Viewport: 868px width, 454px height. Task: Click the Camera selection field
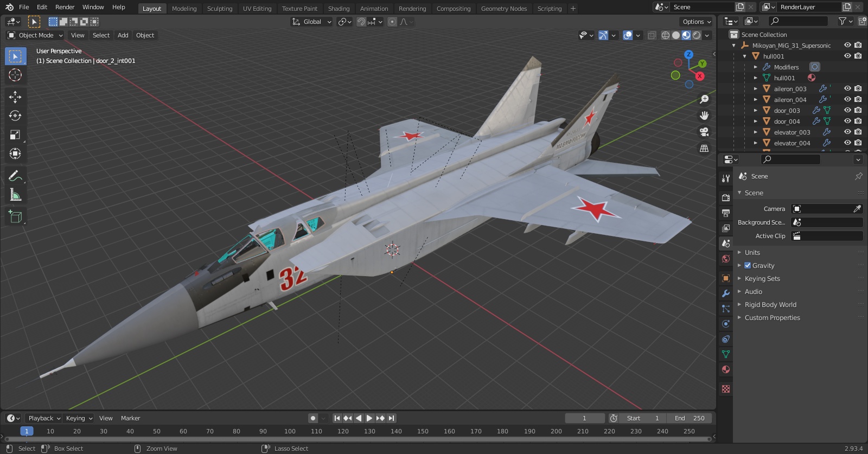pos(827,209)
